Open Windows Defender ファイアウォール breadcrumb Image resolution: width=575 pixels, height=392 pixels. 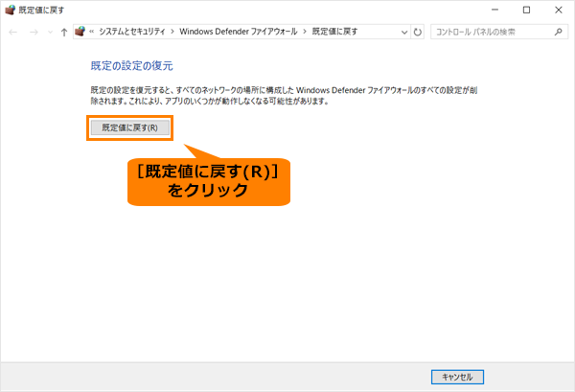click(239, 32)
